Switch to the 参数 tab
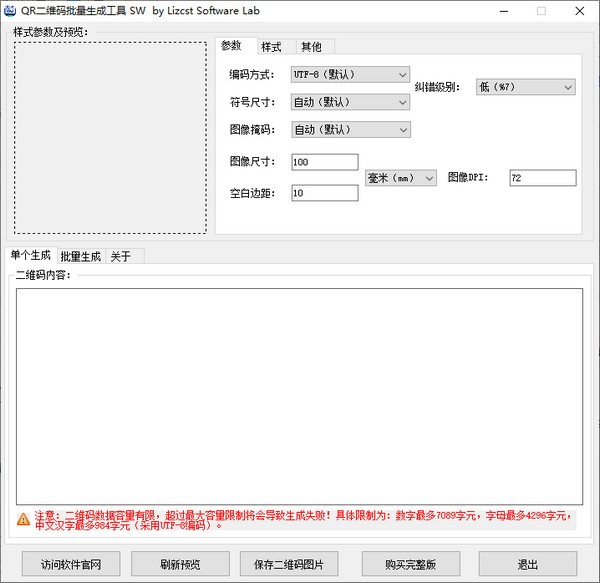The width and height of the screenshot is (600, 583). 231,46
